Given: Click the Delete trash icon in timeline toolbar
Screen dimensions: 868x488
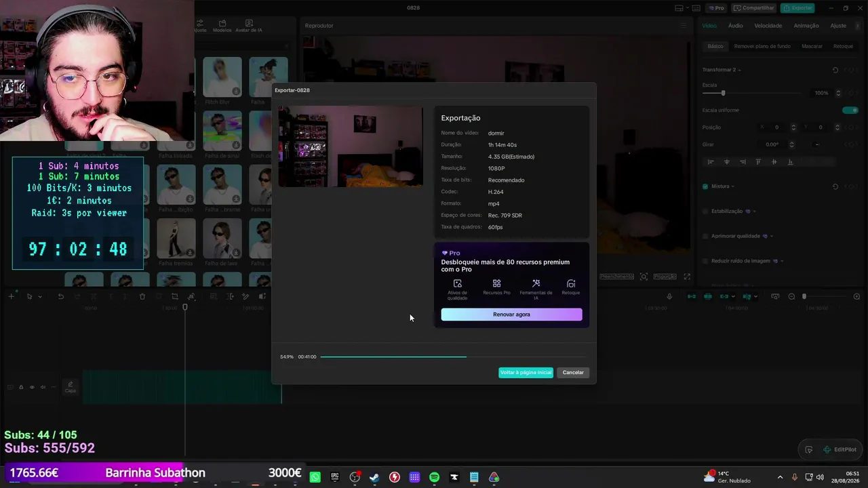Looking at the screenshot, I should tap(142, 296).
